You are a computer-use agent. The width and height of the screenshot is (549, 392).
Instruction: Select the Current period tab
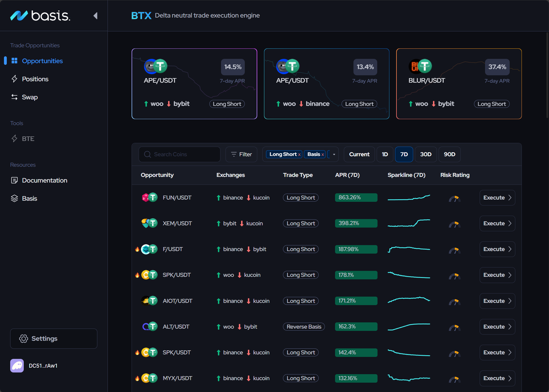coord(359,154)
